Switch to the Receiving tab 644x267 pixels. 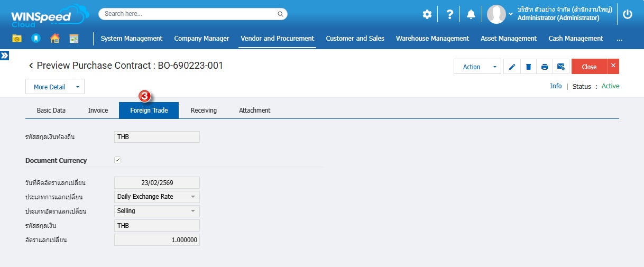[x=204, y=110]
